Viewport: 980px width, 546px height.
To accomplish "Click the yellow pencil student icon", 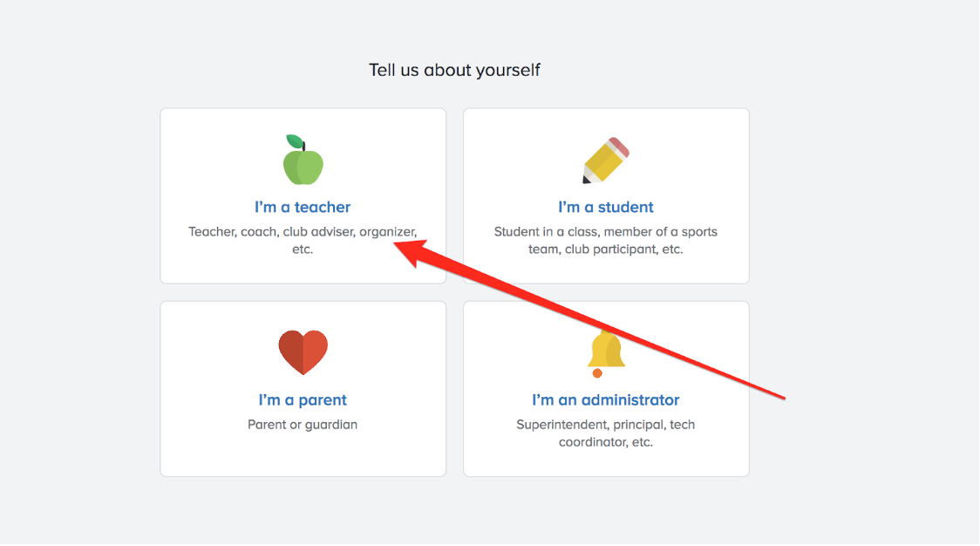I will click(605, 161).
